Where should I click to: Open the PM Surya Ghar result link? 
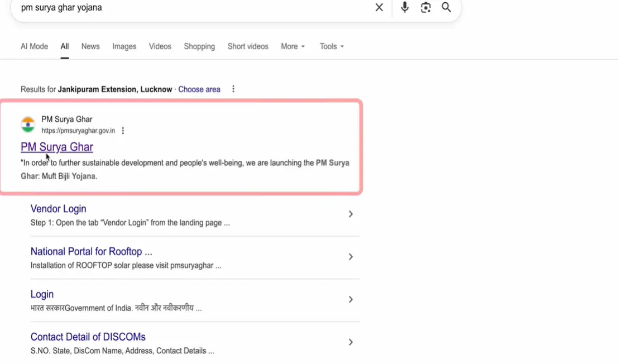(x=57, y=147)
